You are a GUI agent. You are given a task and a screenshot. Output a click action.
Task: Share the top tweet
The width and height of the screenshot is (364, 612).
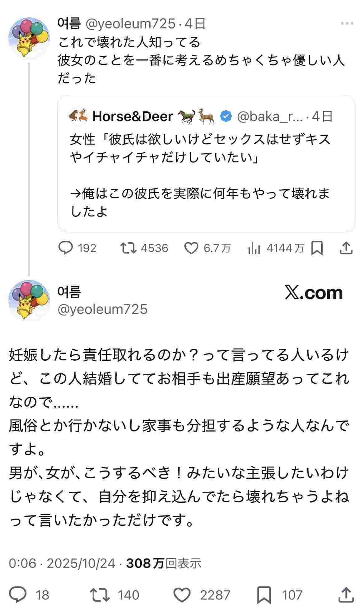click(x=346, y=248)
